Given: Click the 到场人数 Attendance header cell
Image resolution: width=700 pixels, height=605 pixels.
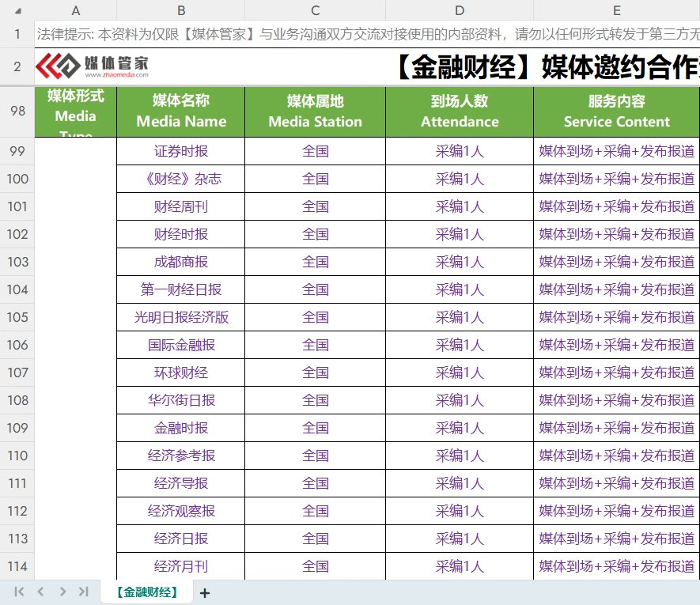Looking at the screenshot, I should point(460,112).
